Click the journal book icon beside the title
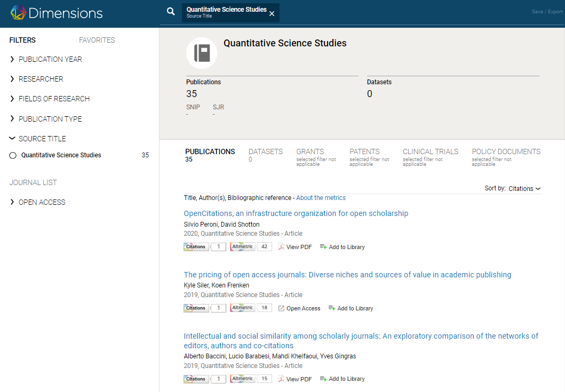This screenshot has height=392, width=565. [x=202, y=53]
